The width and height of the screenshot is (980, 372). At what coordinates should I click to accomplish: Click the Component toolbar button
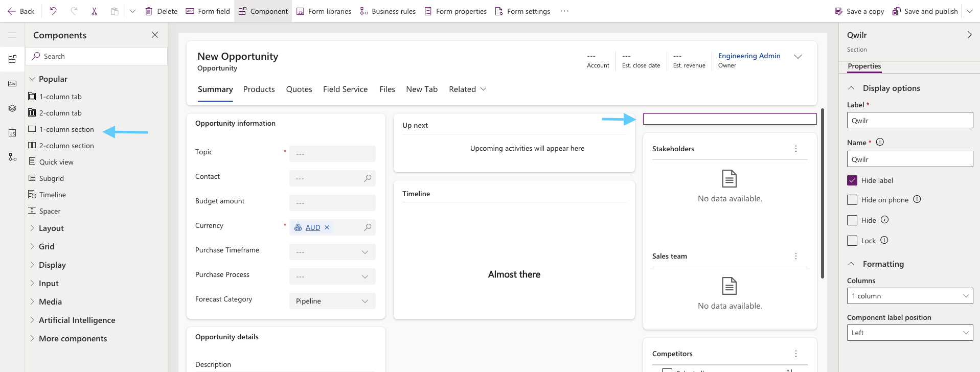(x=263, y=11)
